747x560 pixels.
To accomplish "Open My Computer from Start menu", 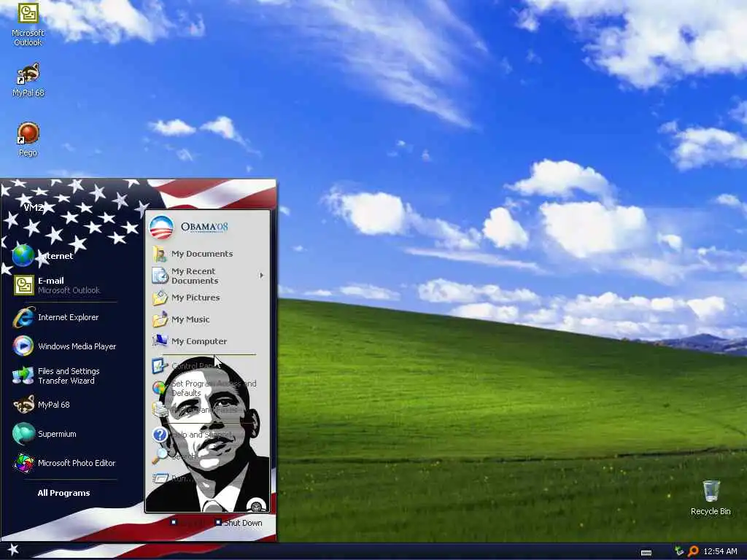I will (x=190, y=341).
